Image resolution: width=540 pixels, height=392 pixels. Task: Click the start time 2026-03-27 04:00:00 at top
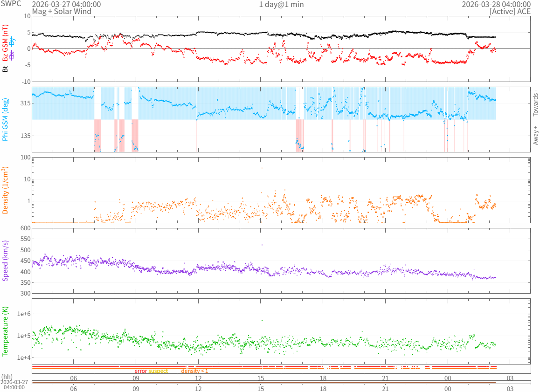point(66,4)
